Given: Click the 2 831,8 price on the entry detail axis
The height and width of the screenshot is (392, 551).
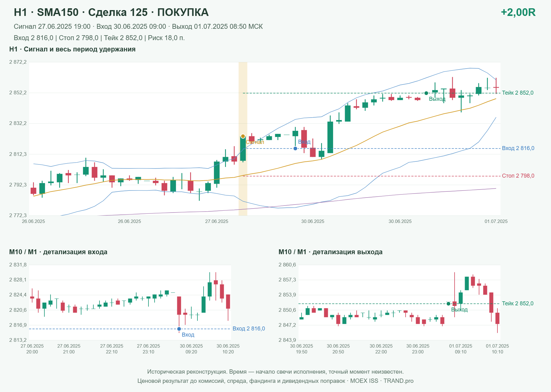Looking at the screenshot, I should 18,265.
